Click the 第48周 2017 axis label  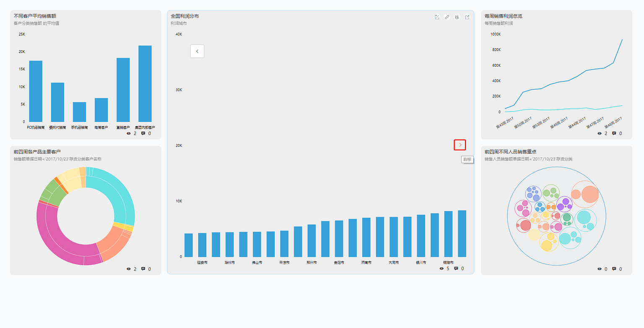(x=613, y=123)
